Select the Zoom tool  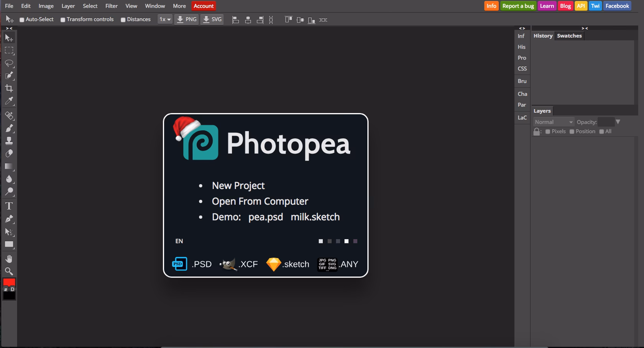click(x=9, y=272)
